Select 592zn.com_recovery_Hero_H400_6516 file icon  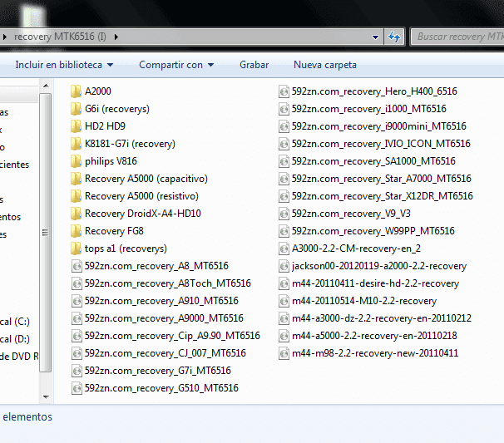tap(284, 91)
